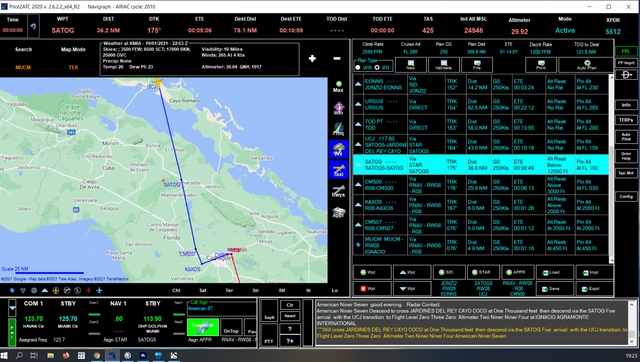Screen dimensions: 640x362
Task: Expand the KAXOS waypoint row arrow
Action: click(x=358, y=205)
